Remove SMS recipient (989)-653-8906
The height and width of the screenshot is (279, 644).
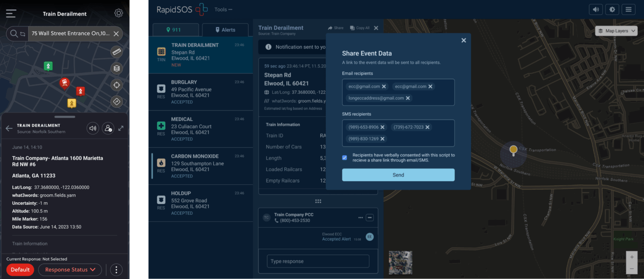coord(382,127)
